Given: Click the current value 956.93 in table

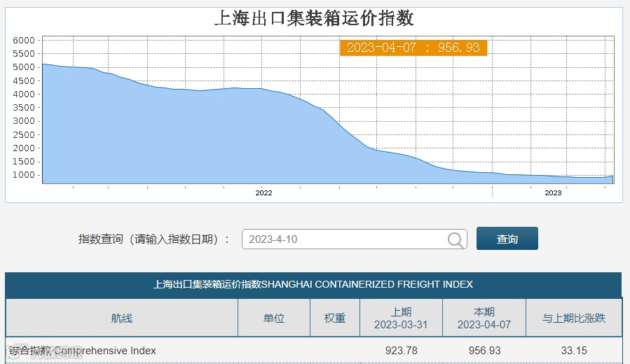Looking at the screenshot, I should 484,351.
